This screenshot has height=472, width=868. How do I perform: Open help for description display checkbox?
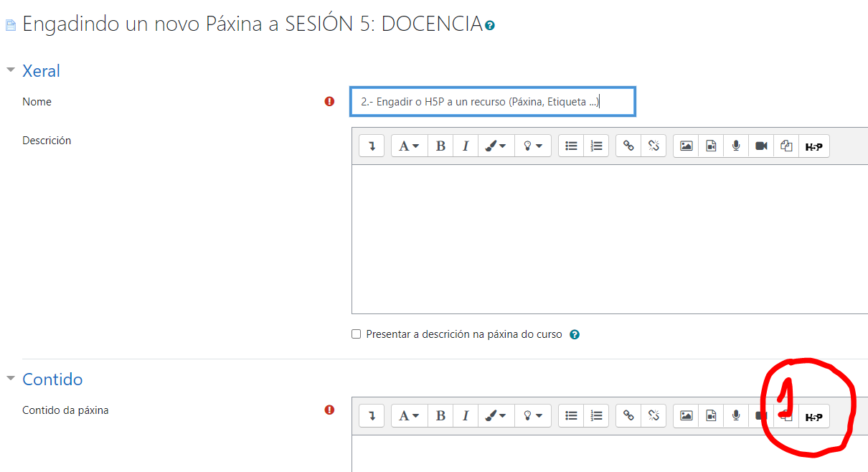(x=575, y=334)
